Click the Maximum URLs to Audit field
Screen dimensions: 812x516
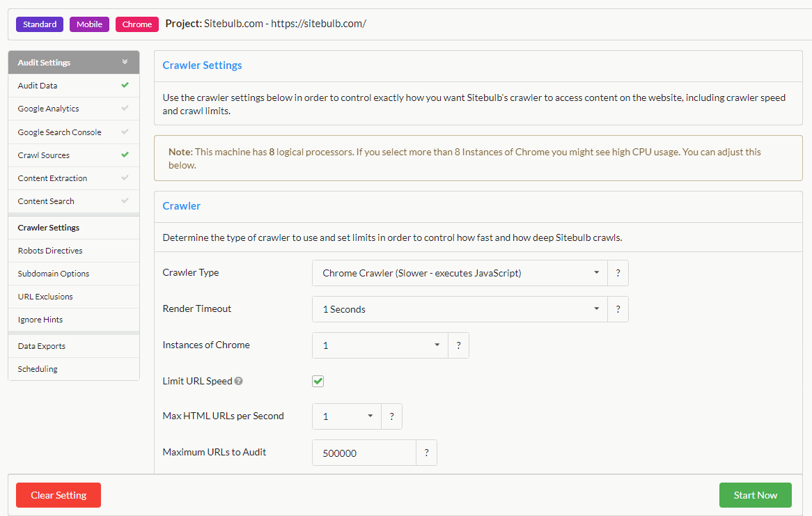point(364,453)
